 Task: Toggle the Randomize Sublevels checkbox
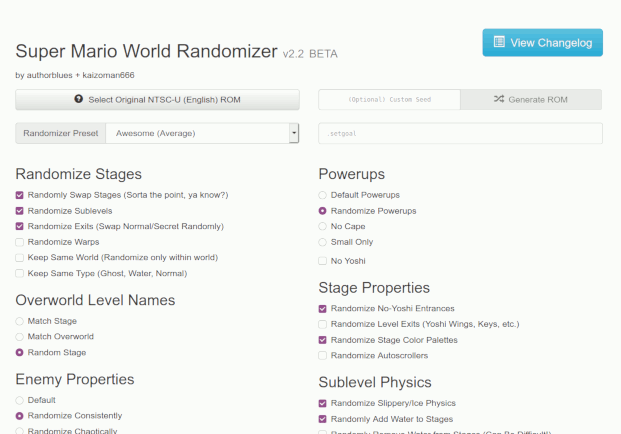(x=20, y=211)
